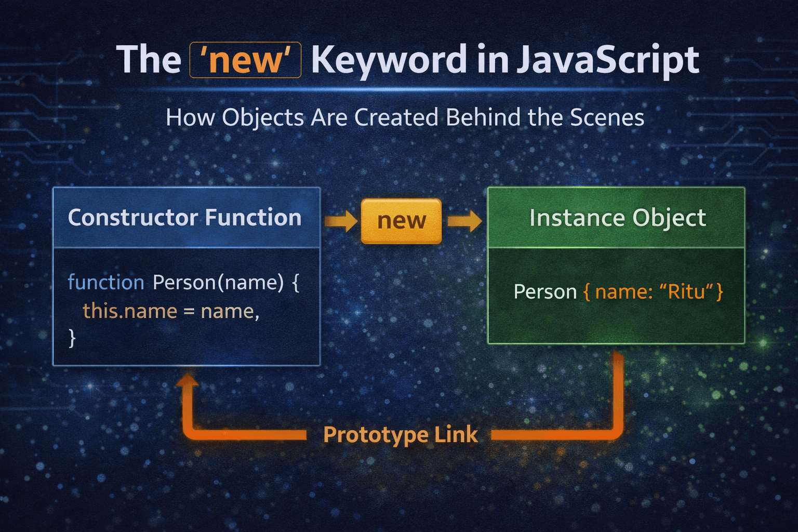Click 'Person(name) {' in the constructor code
This screenshot has width=798, height=532.
[226, 283]
